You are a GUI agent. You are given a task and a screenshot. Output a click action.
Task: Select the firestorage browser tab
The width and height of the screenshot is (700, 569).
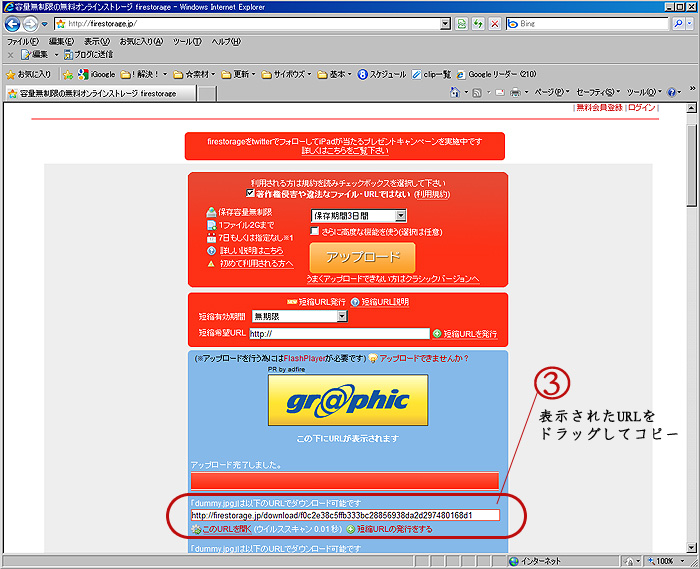(x=101, y=93)
